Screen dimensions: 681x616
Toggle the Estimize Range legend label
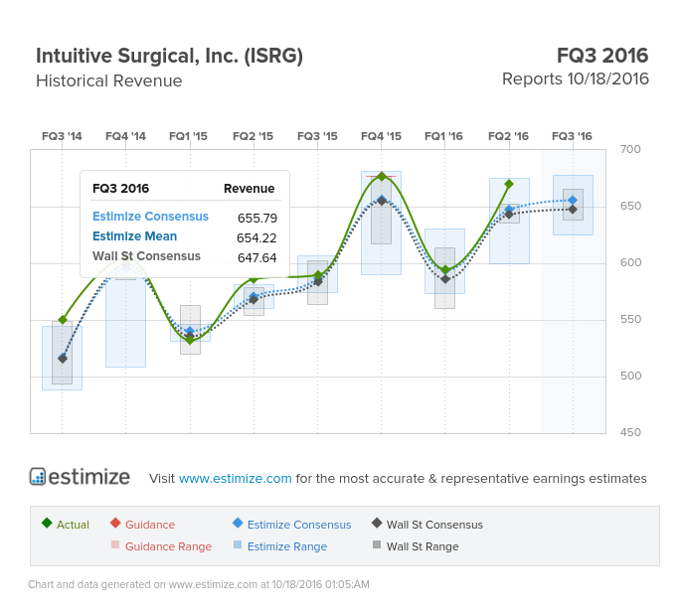[287, 546]
